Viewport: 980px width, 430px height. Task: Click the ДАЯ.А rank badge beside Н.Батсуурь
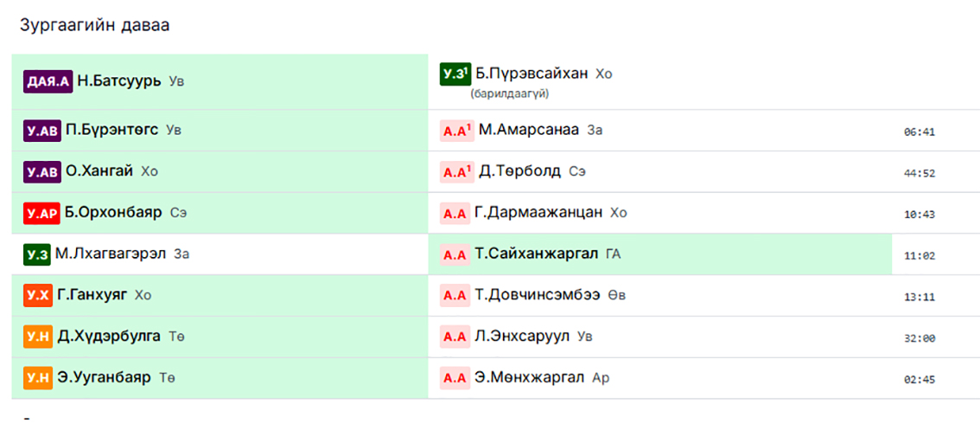48,82
